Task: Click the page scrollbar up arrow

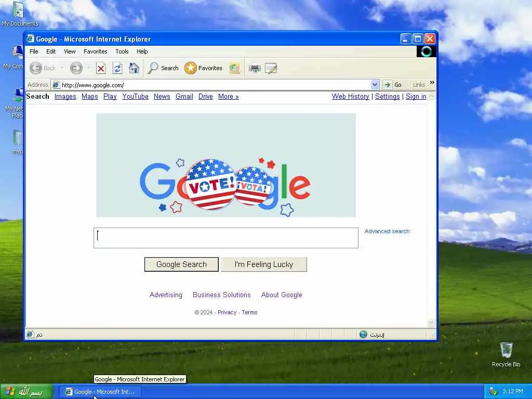Action: 431,96
